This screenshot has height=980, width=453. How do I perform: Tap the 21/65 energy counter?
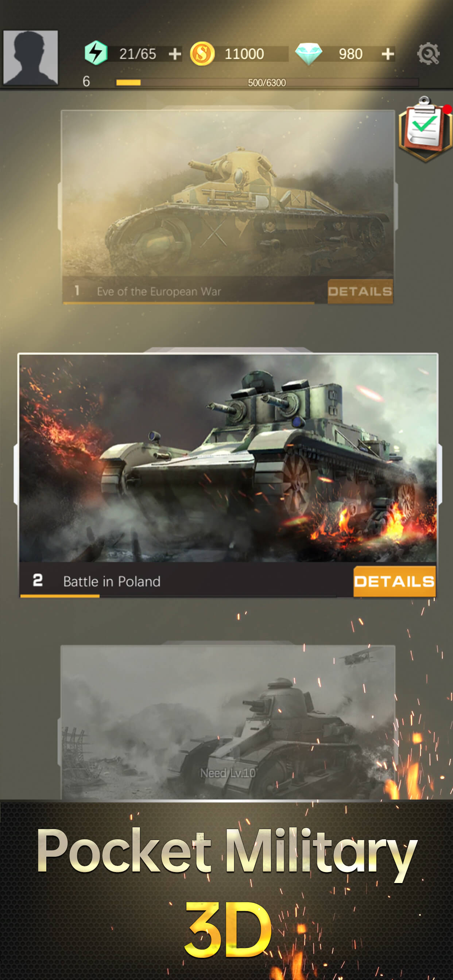coord(138,54)
